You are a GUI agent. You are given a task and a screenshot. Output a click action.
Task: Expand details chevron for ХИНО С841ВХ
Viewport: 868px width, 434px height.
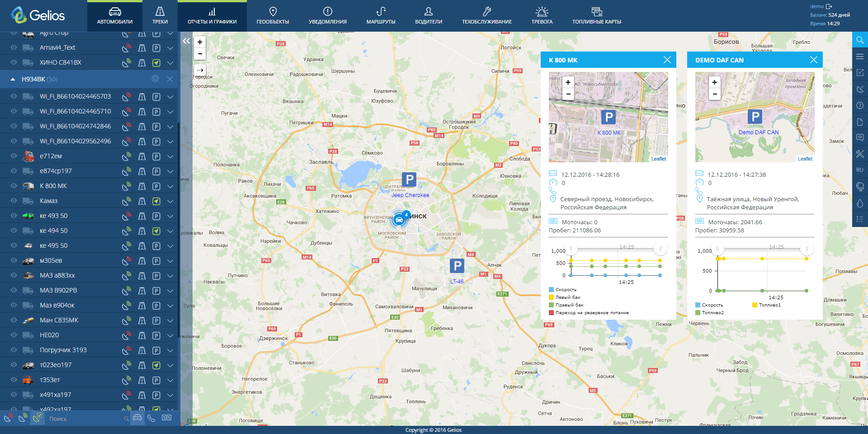coord(170,63)
